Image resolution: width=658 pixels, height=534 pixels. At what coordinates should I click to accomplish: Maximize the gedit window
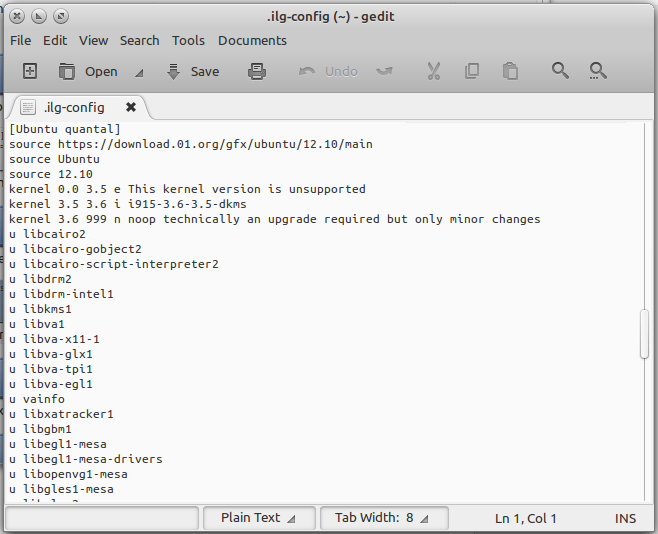point(61,16)
